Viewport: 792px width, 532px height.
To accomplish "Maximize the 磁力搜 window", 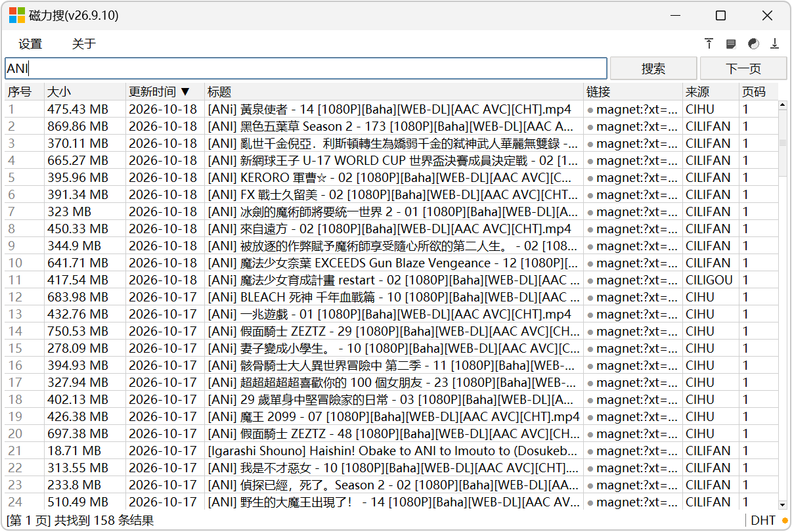I will (720, 15).
